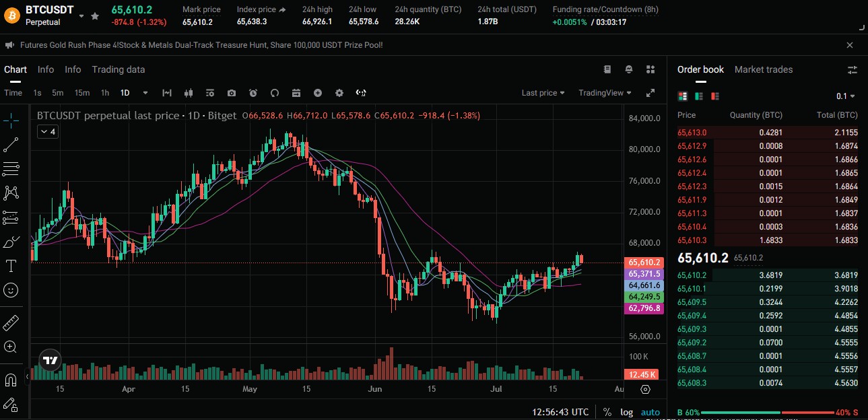Screen dimensions: 868x420
Task: Open the indicators template icon
Action: click(x=210, y=93)
